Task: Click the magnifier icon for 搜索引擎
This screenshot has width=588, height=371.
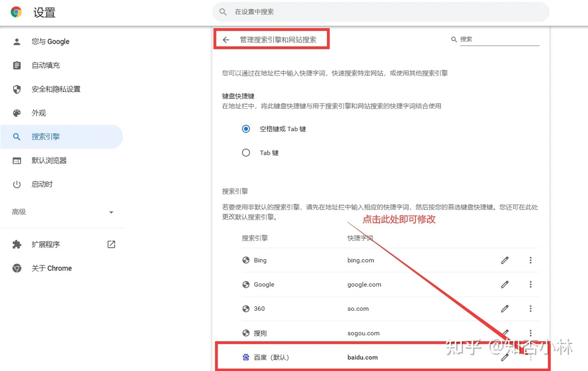Action: (17, 137)
